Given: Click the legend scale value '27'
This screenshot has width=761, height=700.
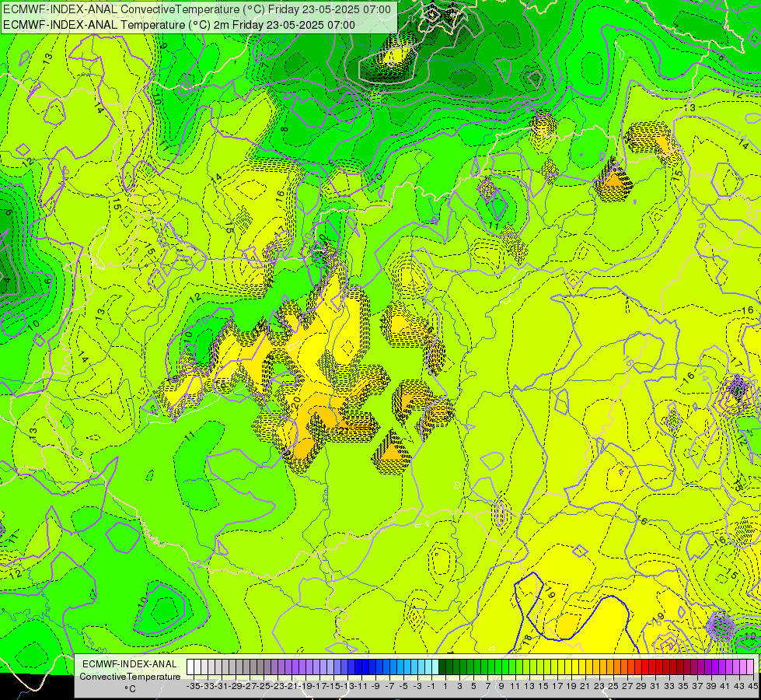Looking at the screenshot, I should [x=627, y=686].
